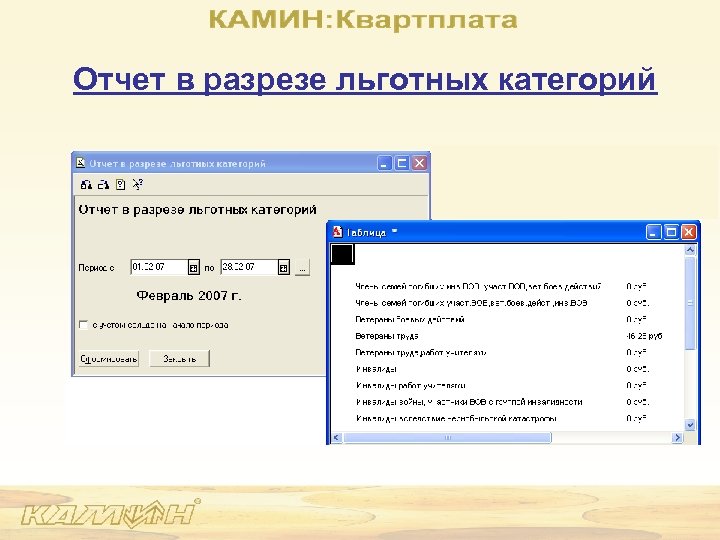Click the second binoculars icon in report toolbar
The width and height of the screenshot is (720, 540).
[x=103, y=185]
